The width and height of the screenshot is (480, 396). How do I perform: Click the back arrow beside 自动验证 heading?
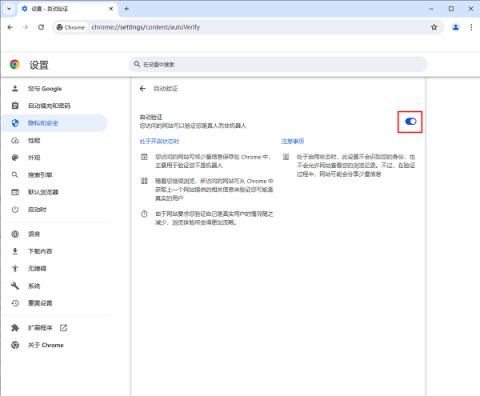[x=143, y=88]
